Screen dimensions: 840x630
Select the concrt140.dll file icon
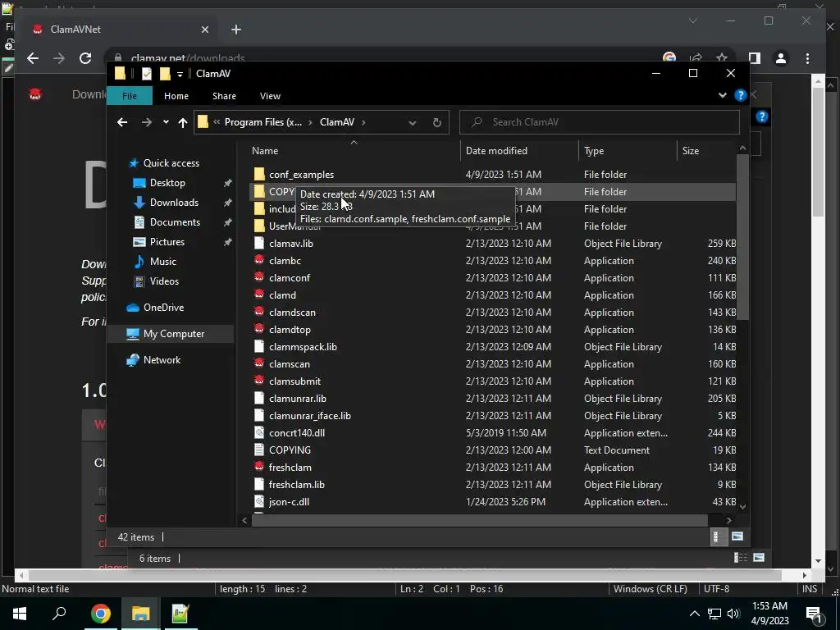(x=259, y=432)
